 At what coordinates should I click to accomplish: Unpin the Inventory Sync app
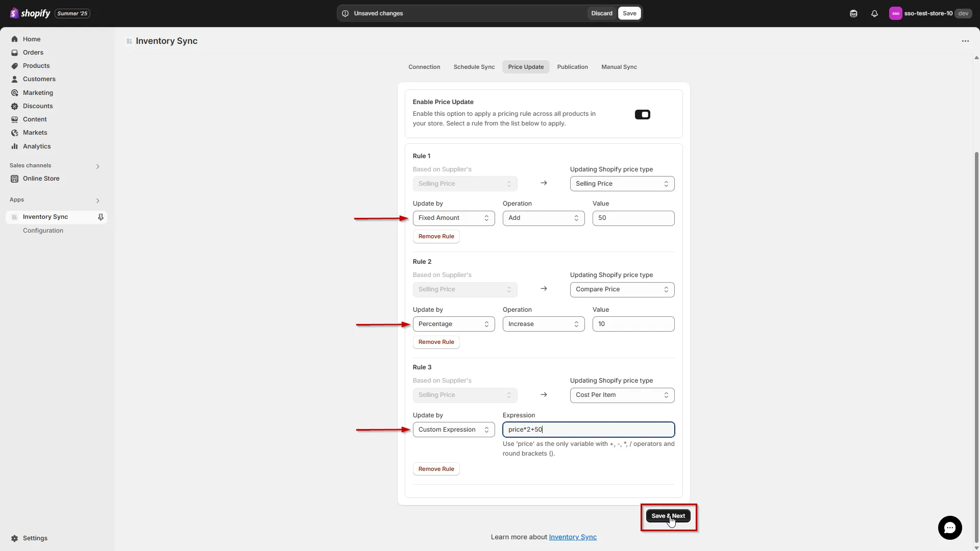101,217
